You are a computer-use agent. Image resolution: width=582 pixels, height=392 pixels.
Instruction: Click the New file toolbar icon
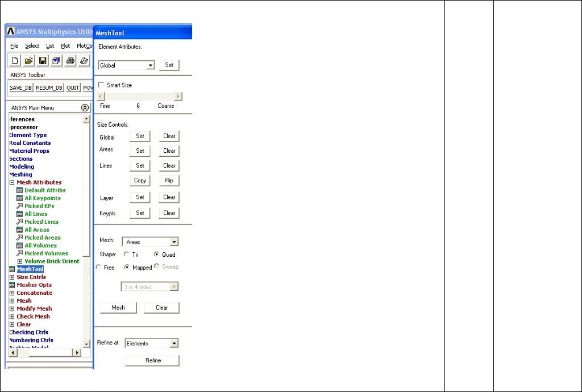[x=15, y=60]
